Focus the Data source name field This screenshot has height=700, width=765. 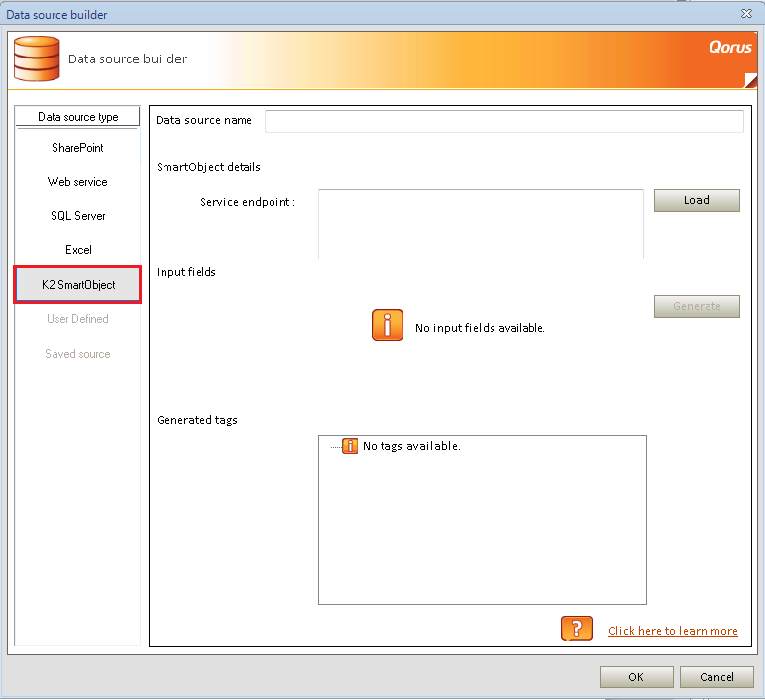click(504, 121)
